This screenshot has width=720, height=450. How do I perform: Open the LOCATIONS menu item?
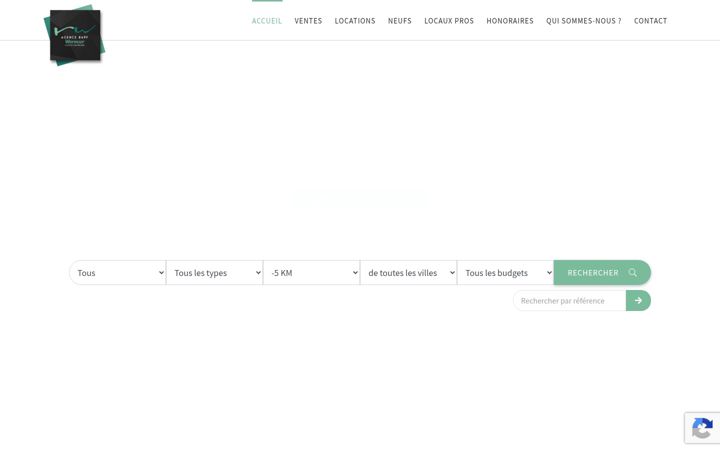pos(355,21)
